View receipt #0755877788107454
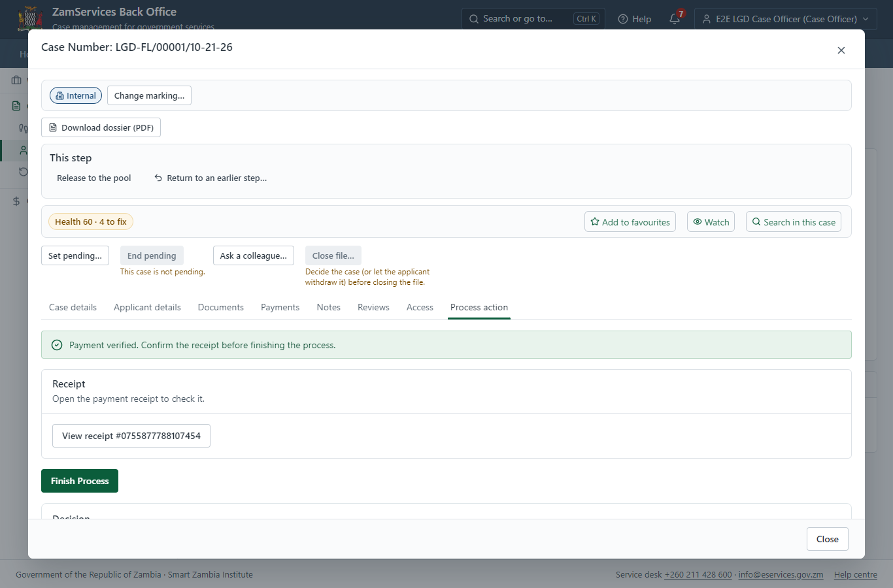Screen dimensions: 893x588 tap(131, 436)
